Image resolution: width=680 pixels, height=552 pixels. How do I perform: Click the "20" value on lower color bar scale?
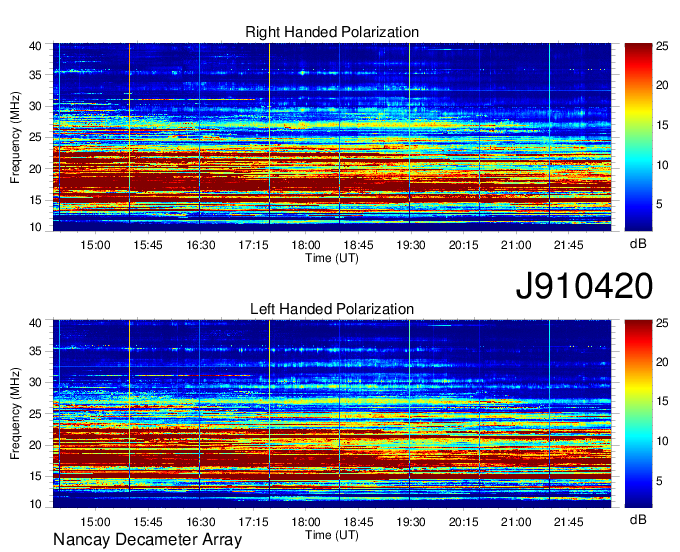[662, 362]
